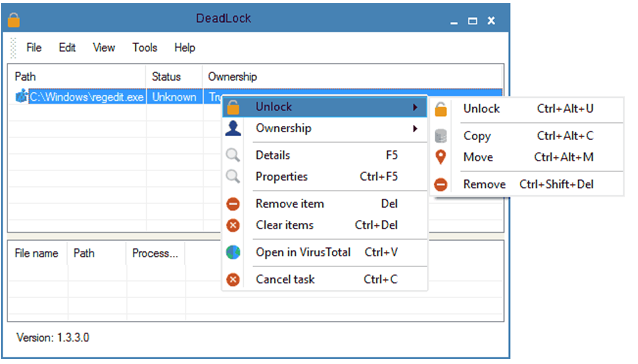Click the red minus icon beside Remove item

[233, 204]
